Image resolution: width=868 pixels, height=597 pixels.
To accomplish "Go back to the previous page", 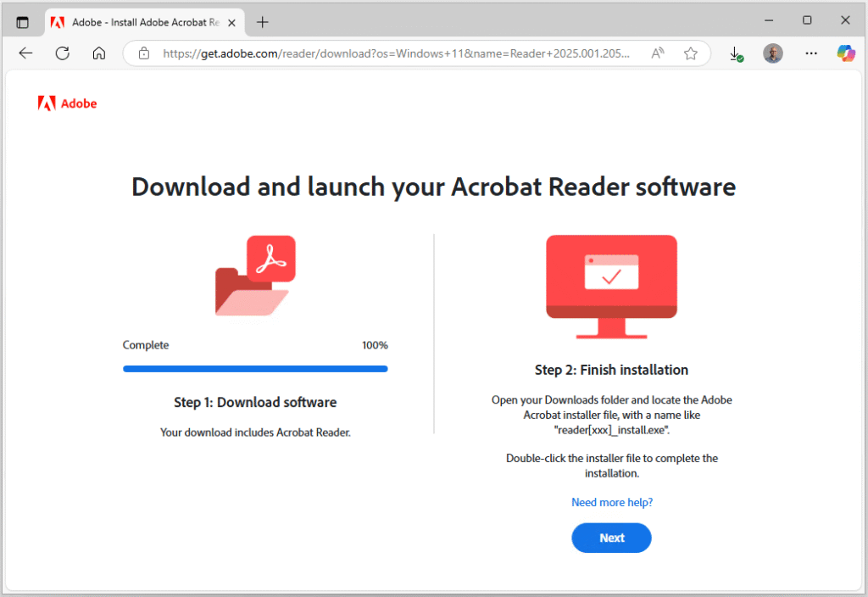I will tap(26, 53).
